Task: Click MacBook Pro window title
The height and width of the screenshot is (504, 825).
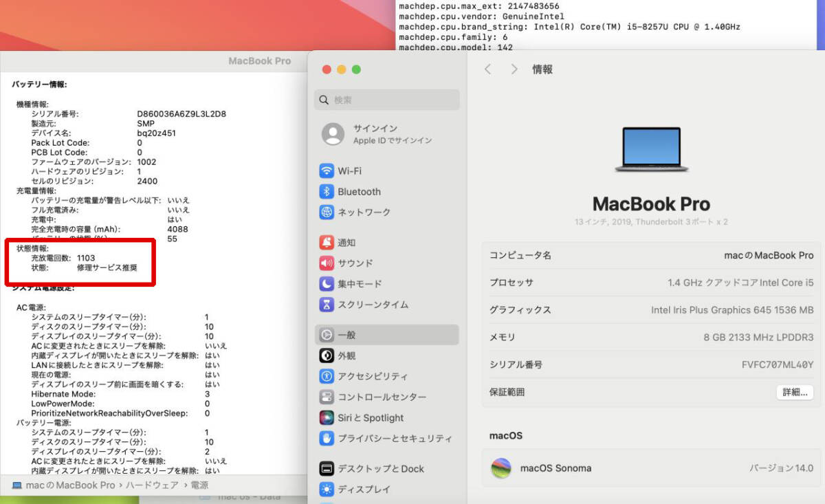Action: coord(260,61)
